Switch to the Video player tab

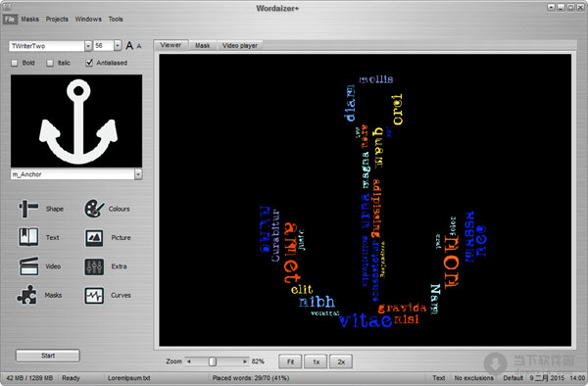[x=240, y=45]
